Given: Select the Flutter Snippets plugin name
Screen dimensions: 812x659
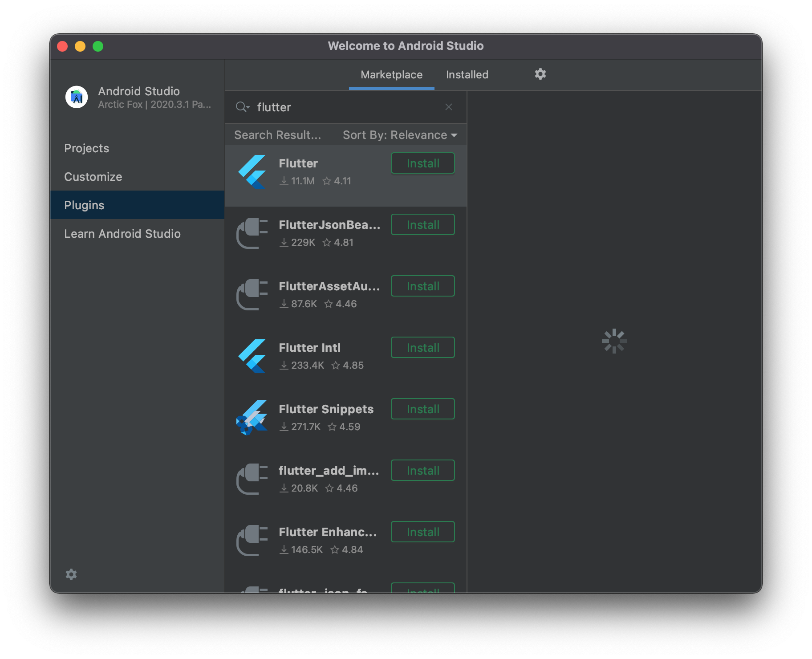Looking at the screenshot, I should coord(326,409).
